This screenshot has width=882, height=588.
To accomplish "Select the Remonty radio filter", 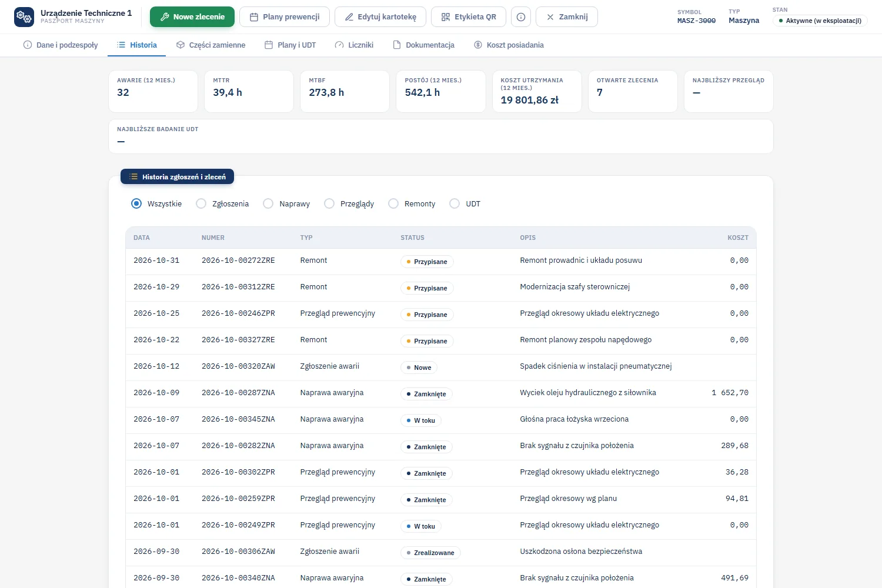I will point(393,203).
